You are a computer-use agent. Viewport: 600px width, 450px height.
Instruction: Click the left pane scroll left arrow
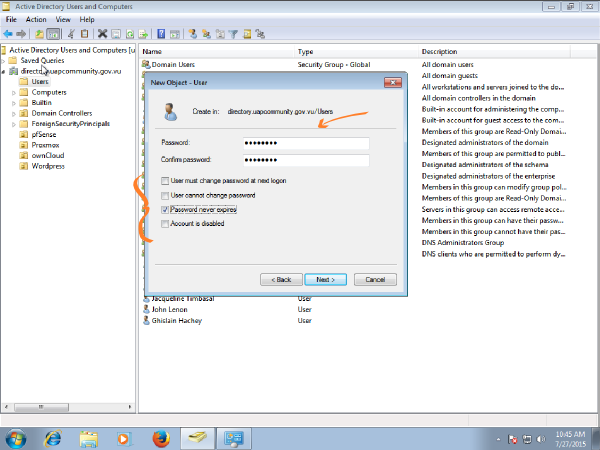click(6, 407)
